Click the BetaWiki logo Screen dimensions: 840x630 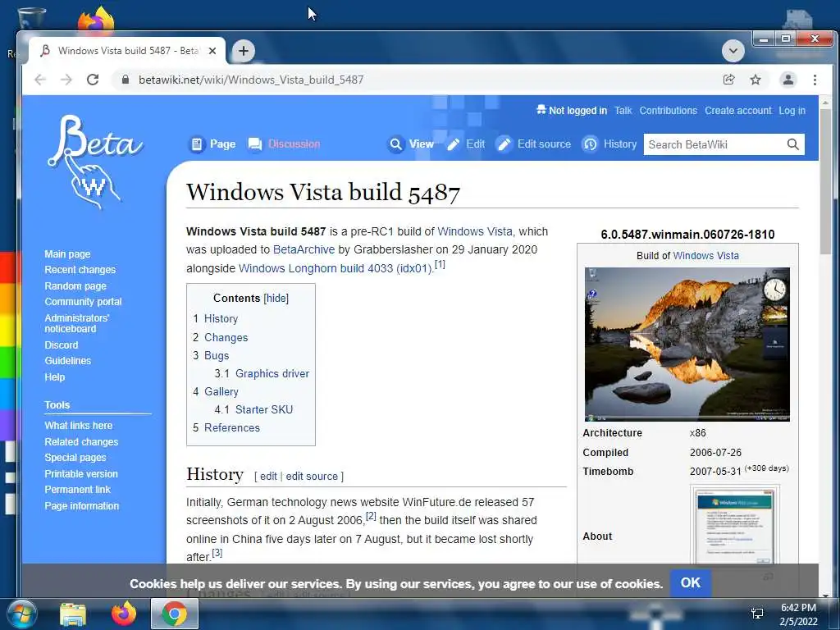[x=94, y=161]
